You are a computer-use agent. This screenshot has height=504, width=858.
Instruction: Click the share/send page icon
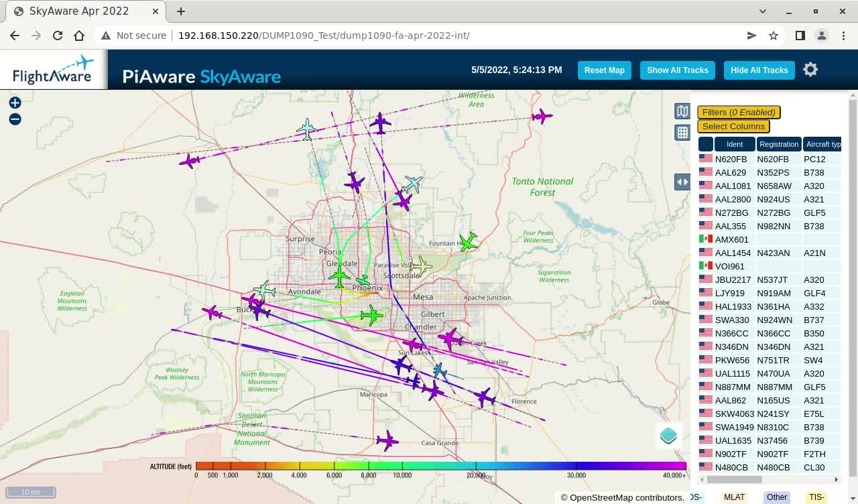tap(752, 36)
